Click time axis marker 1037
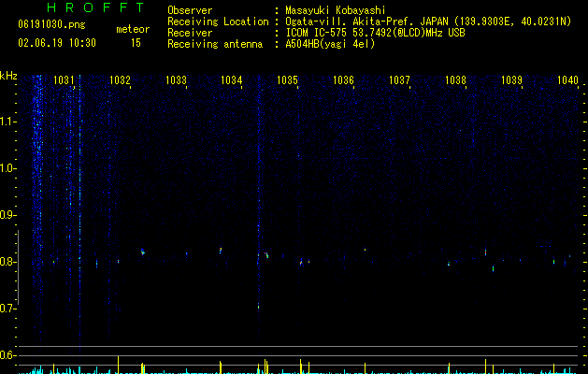The width and height of the screenshot is (588, 374). 399,79
